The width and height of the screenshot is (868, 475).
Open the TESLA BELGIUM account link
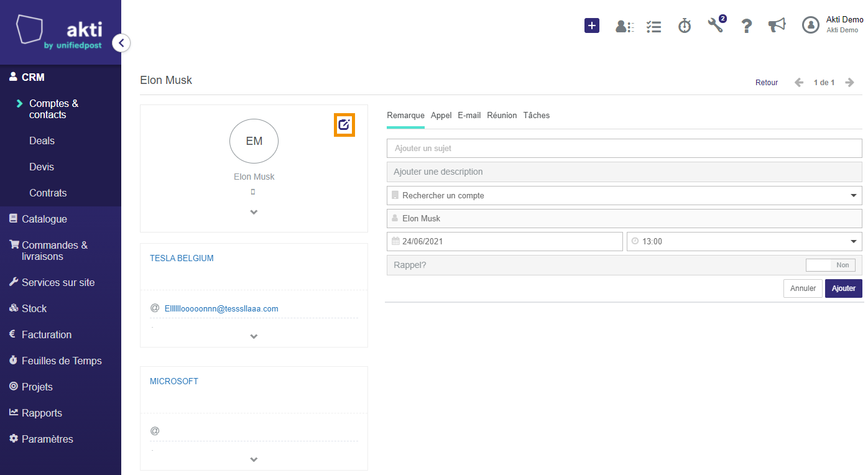(x=182, y=258)
